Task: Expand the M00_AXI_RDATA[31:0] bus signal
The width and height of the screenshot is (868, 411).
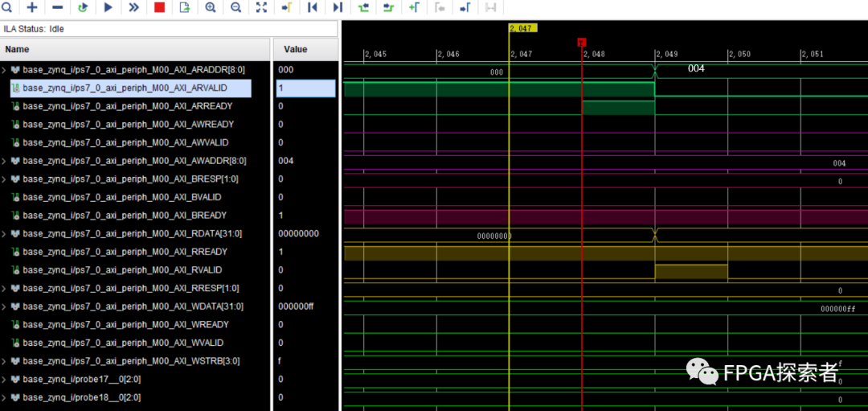Action: click(5, 234)
